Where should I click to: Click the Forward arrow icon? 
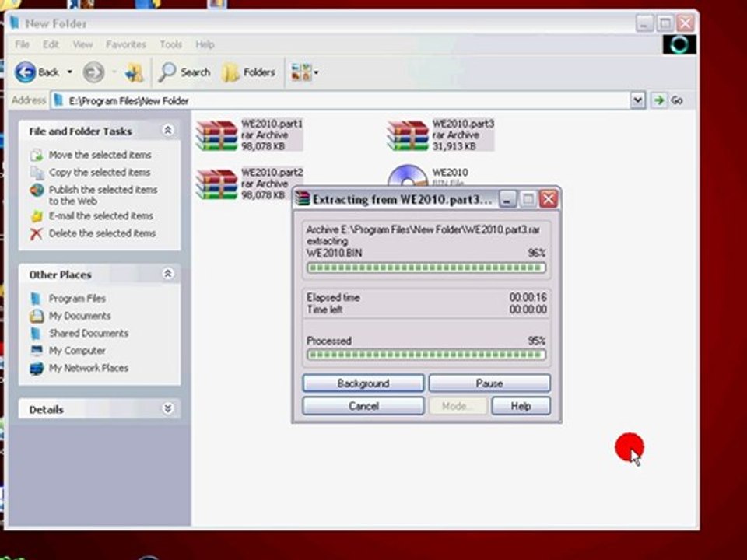tap(93, 72)
